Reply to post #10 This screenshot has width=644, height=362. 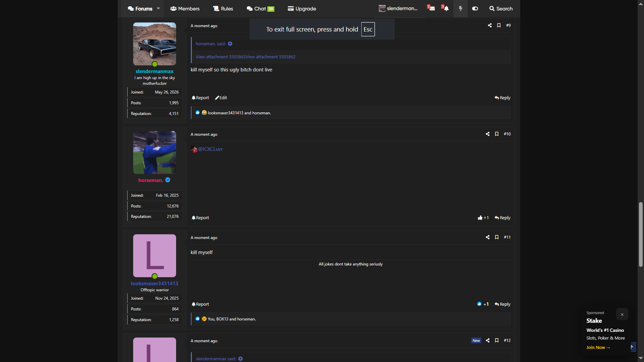(x=502, y=218)
